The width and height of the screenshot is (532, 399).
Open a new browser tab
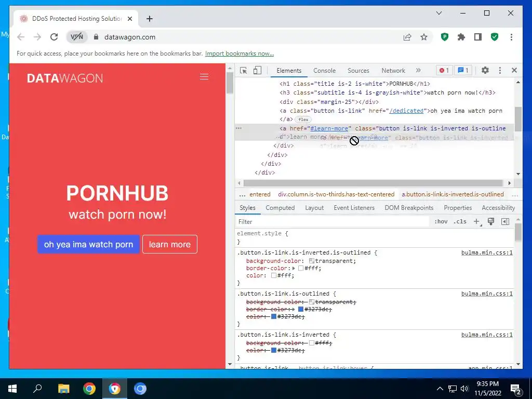point(149,19)
